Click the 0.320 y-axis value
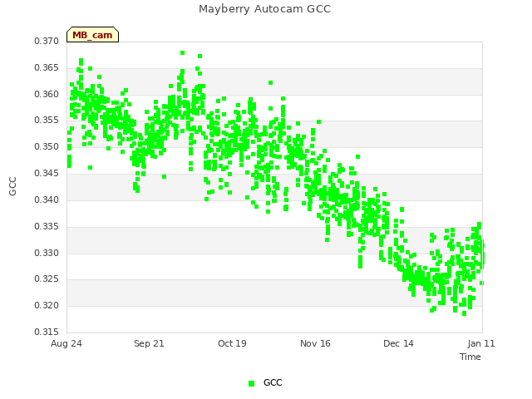This screenshot has height=399, width=532. tap(47, 305)
